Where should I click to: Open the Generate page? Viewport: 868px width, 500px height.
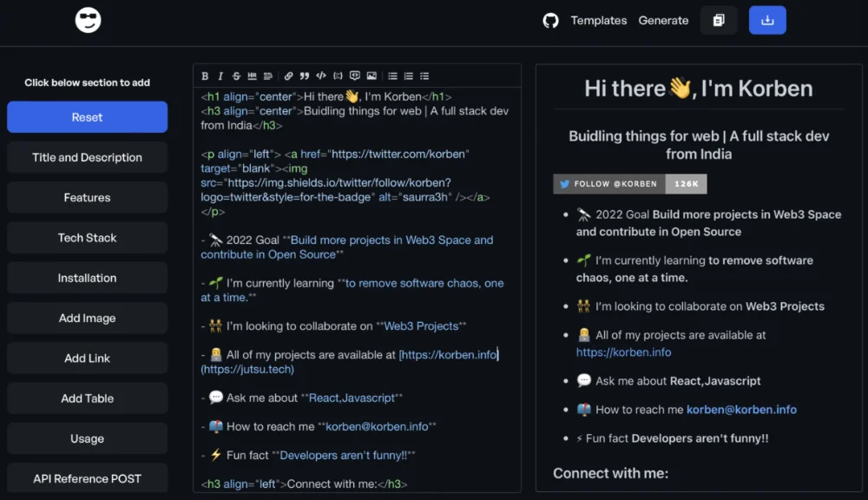[x=663, y=21]
